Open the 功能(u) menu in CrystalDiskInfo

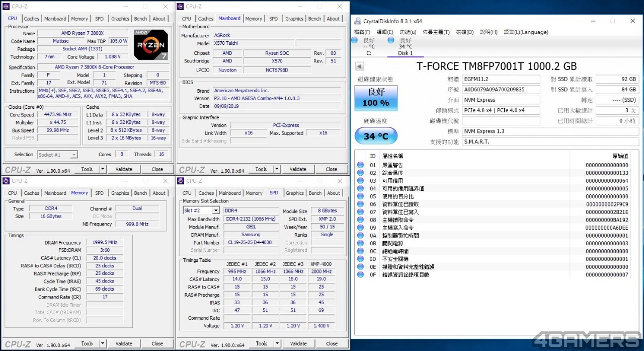pos(408,32)
